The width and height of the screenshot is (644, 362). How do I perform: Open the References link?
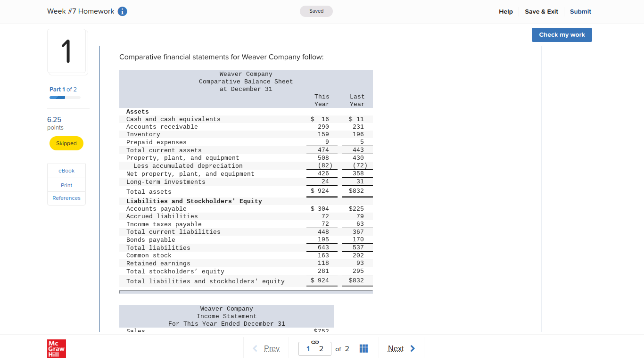click(x=66, y=198)
